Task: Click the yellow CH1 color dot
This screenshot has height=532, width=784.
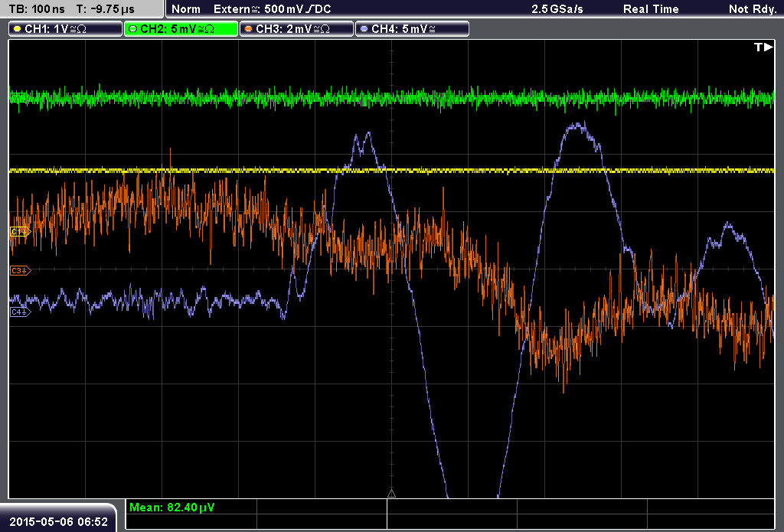Action: coord(18,29)
